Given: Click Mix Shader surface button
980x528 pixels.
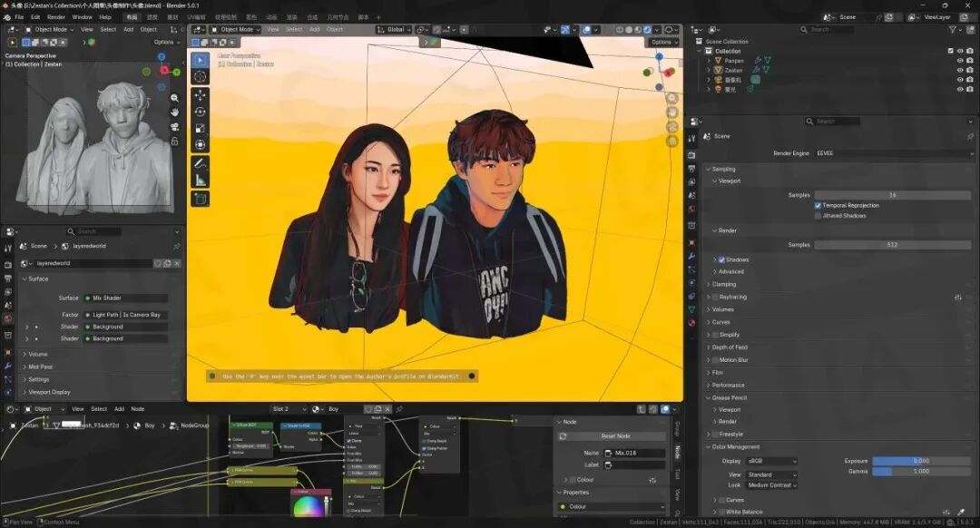Looking at the screenshot, I should 126,298.
